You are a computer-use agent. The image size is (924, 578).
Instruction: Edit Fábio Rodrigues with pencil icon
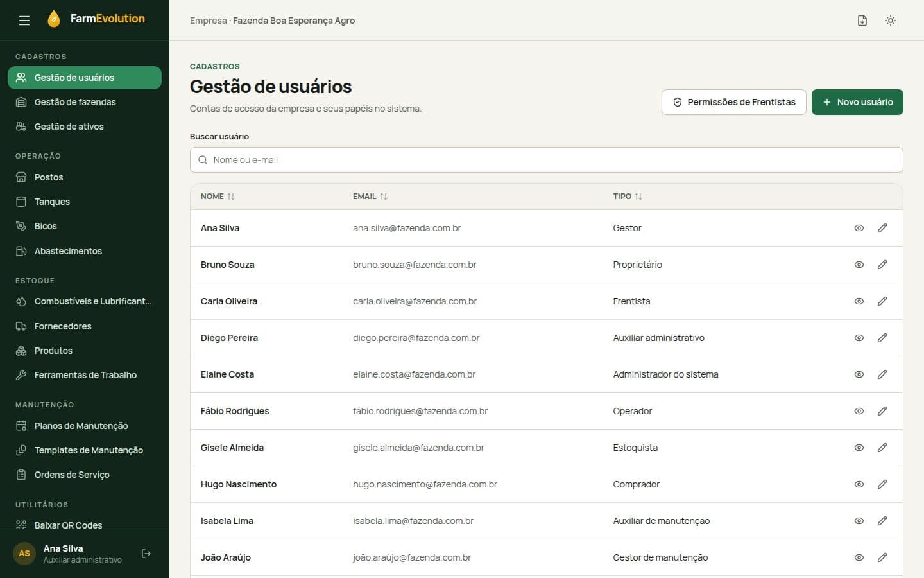coord(882,411)
